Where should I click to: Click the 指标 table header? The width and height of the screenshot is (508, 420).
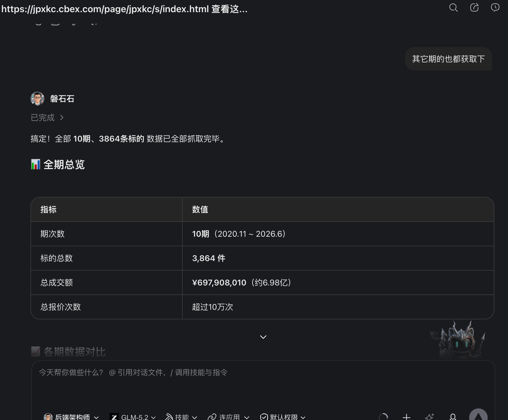click(48, 209)
